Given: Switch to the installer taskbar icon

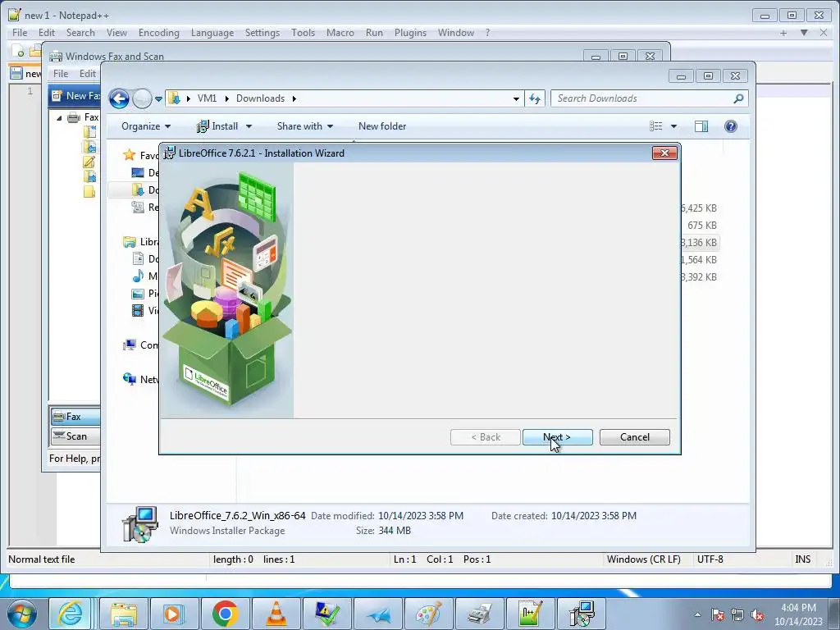Looking at the screenshot, I should (581, 614).
